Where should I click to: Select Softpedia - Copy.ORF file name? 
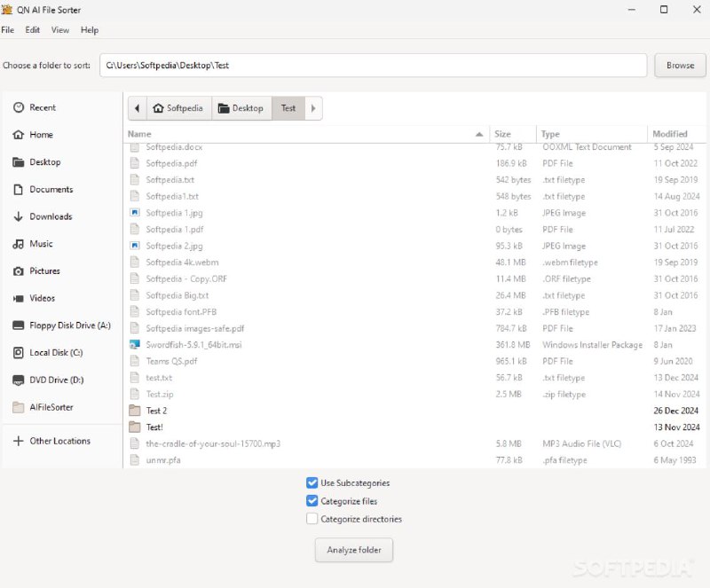pyautogui.click(x=186, y=278)
